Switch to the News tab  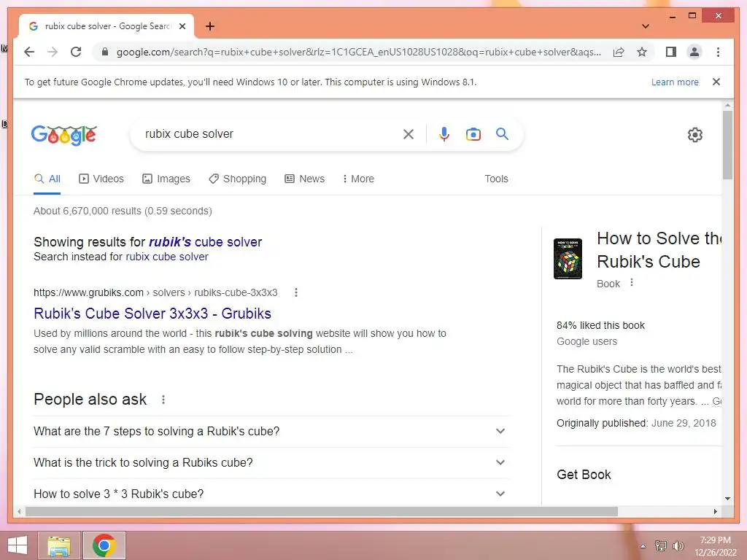pyautogui.click(x=304, y=179)
